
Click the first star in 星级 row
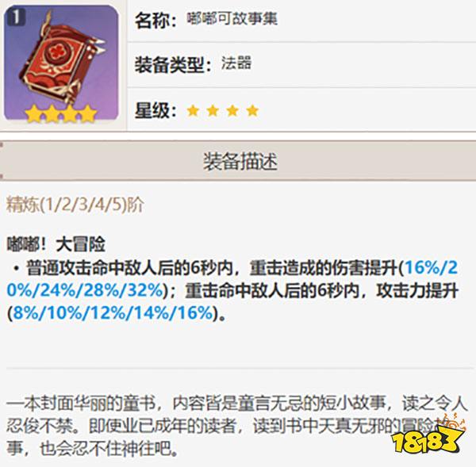193,111
